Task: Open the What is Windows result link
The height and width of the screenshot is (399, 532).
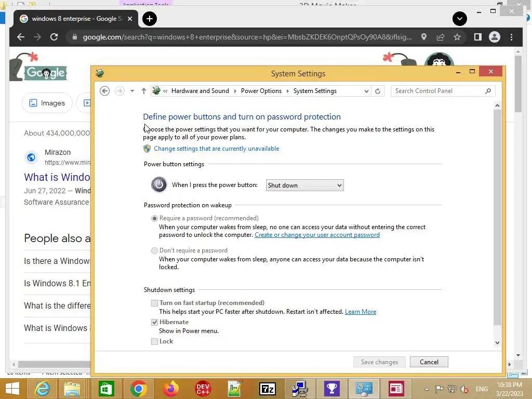Action: pos(57,177)
